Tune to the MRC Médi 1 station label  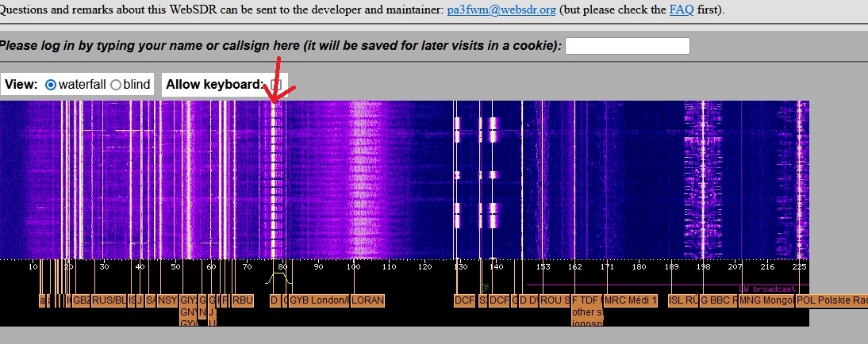click(631, 300)
